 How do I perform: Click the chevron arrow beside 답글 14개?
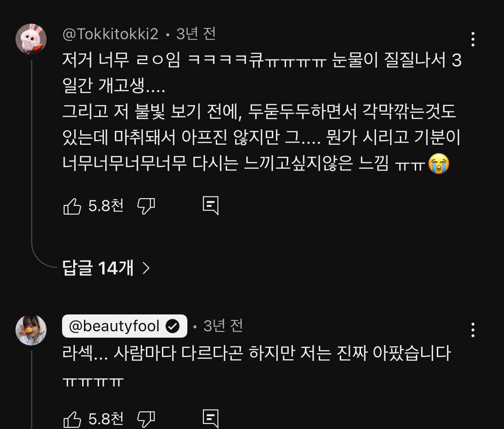[146, 268]
